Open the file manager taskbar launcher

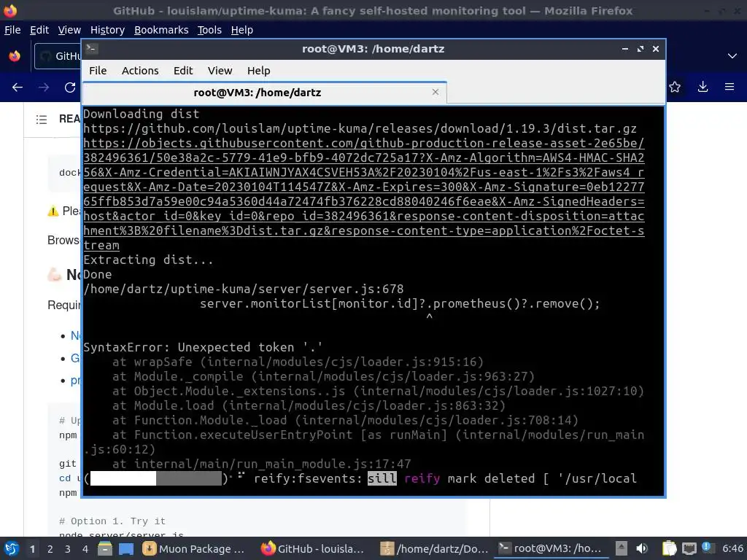tap(105, 549)
